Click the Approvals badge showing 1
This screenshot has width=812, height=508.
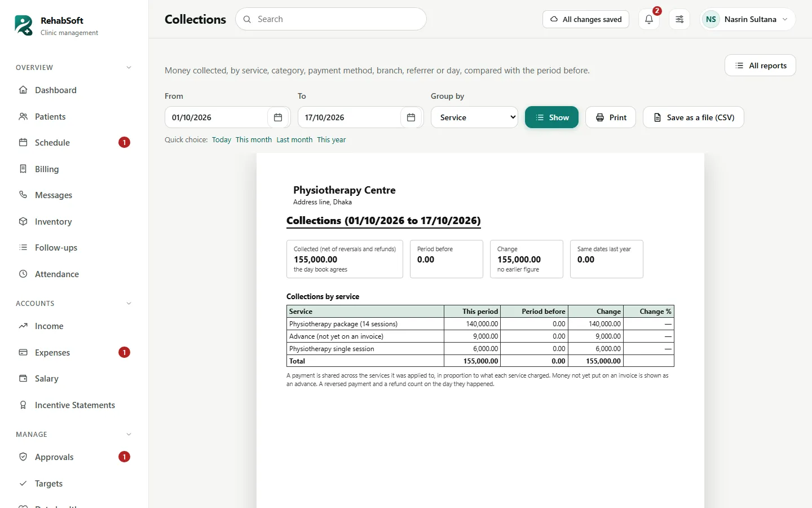point(124,457)
